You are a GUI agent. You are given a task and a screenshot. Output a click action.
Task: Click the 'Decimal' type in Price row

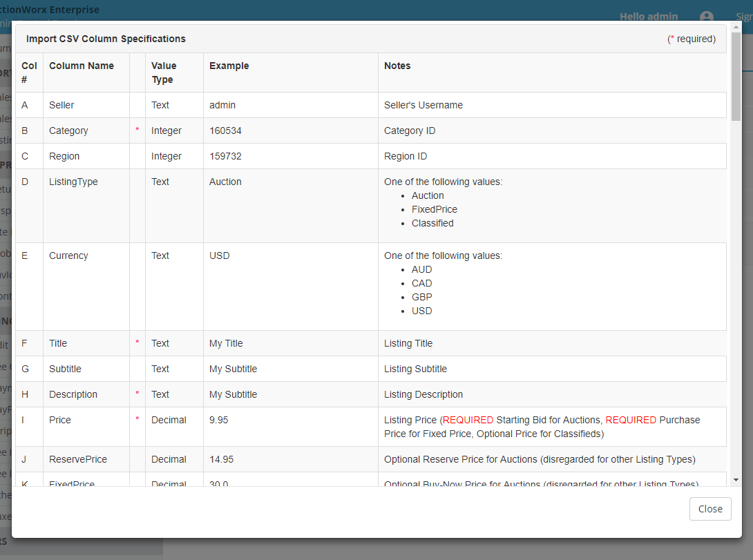169,420
